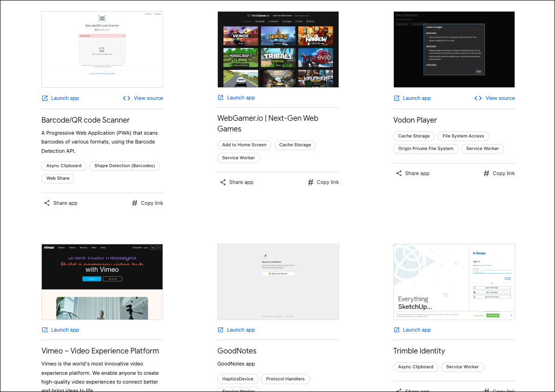Image resolution: width=555 pixels, height=392 pixels.
Task: Click hash icon beside Vodon Player Copy link
Action: (x=486, y=173)
